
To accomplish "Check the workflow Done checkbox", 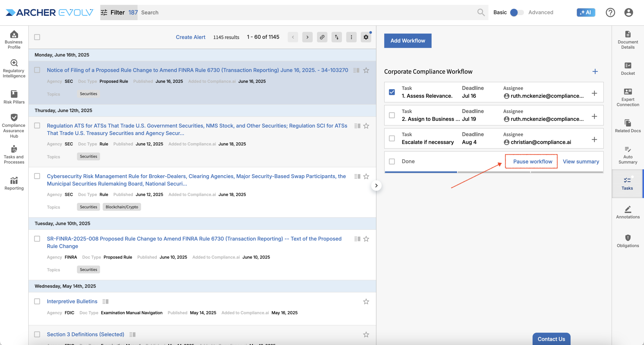I will tap(392, 161).
